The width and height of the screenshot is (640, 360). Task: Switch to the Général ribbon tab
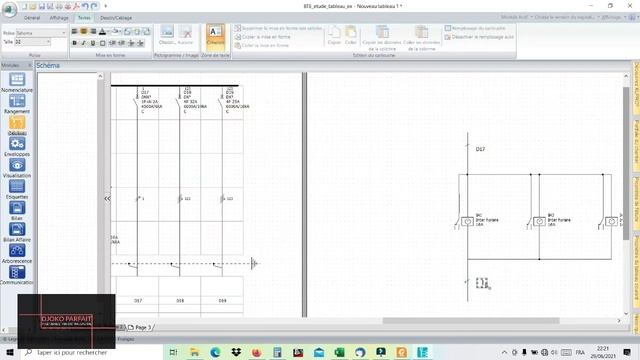pyautogui.click(x=32, y=18)
